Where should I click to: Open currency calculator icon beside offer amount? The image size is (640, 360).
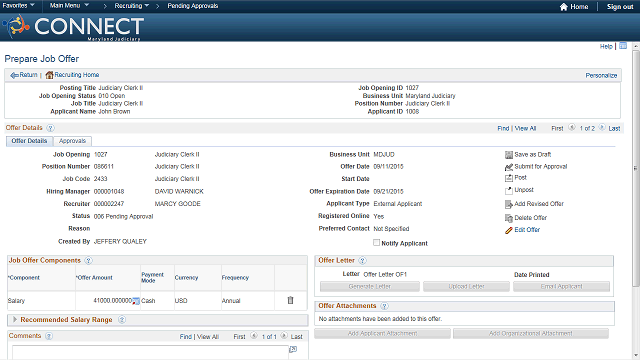136,301
